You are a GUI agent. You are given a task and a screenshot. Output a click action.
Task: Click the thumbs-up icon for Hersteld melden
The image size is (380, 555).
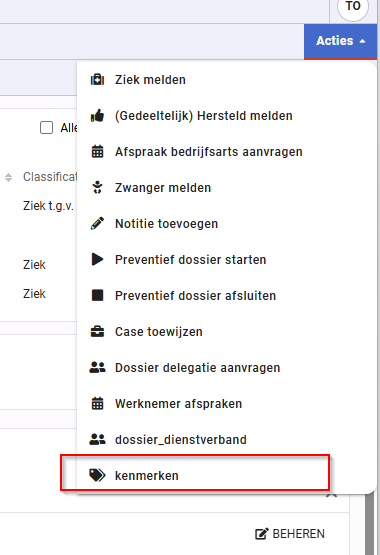click(97, 116)
